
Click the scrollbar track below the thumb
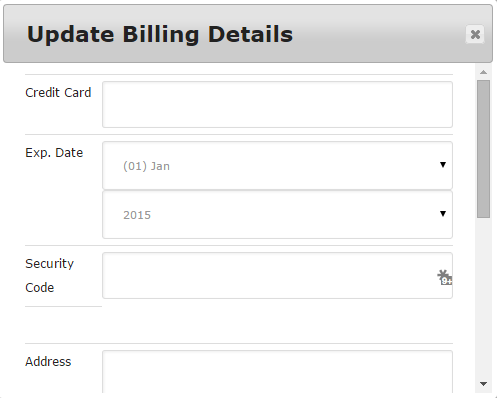483,298
